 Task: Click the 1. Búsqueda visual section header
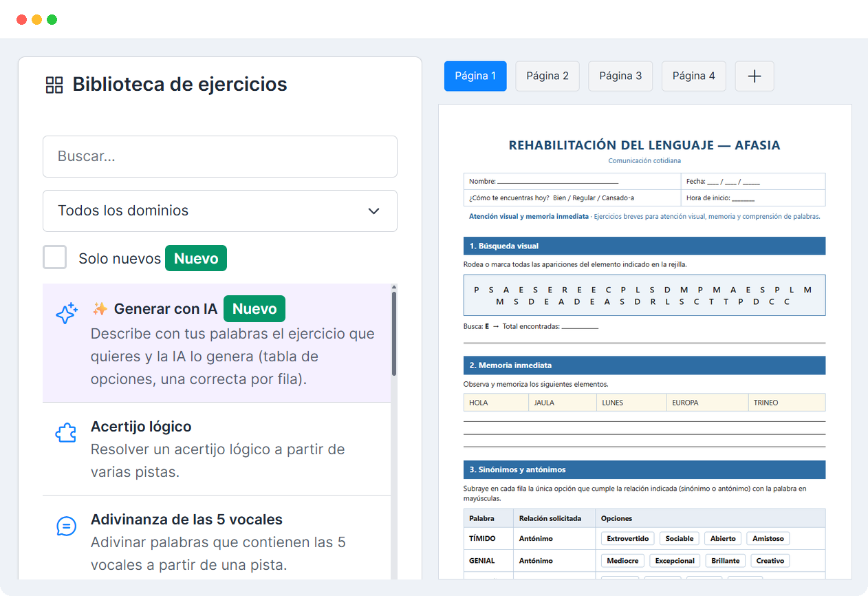[644, 246]
